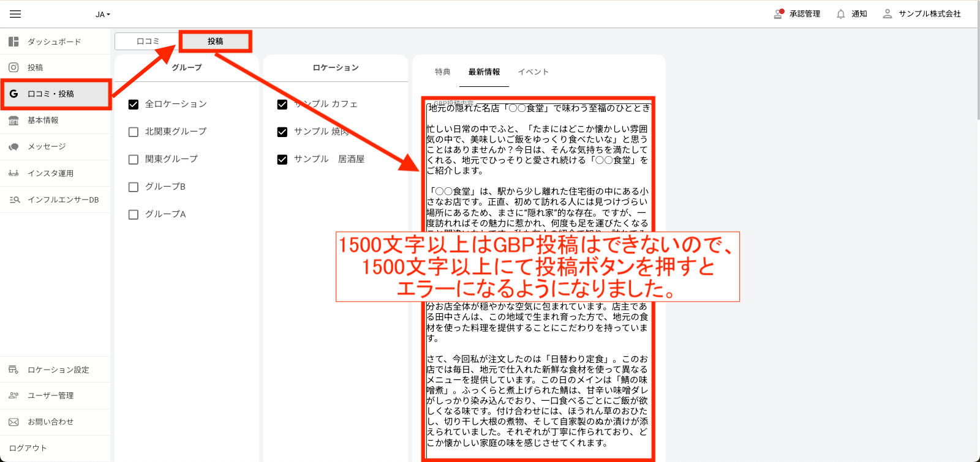Click the 承認管理 approval icon
This screenshot has height=462, width=980.
click(778, 13)
